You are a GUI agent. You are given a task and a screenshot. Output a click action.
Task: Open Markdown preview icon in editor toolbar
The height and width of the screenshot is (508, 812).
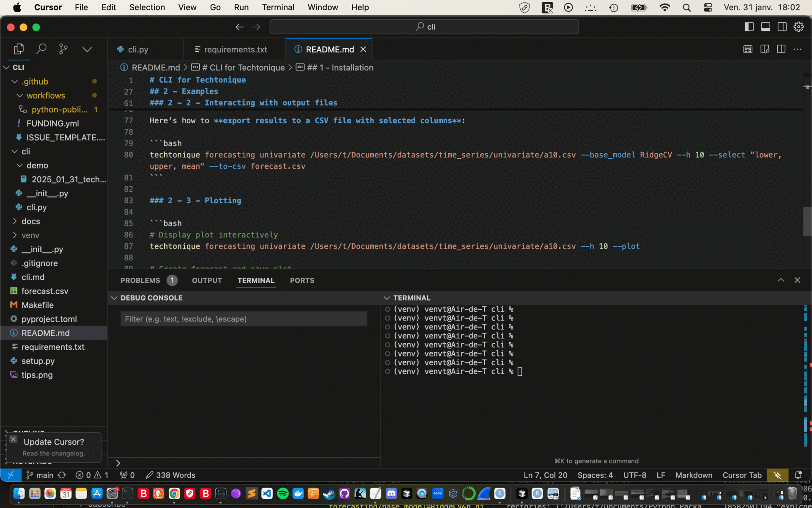(748, 50)
